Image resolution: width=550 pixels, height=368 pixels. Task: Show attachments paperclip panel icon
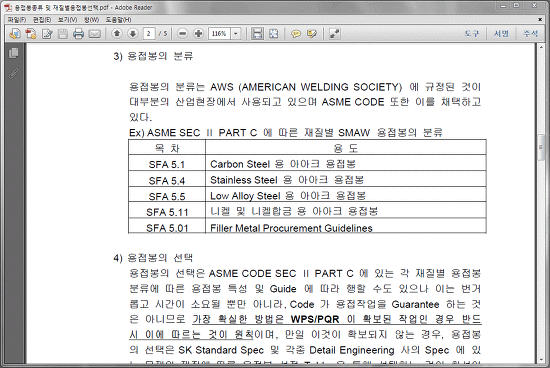pos(14,73)
